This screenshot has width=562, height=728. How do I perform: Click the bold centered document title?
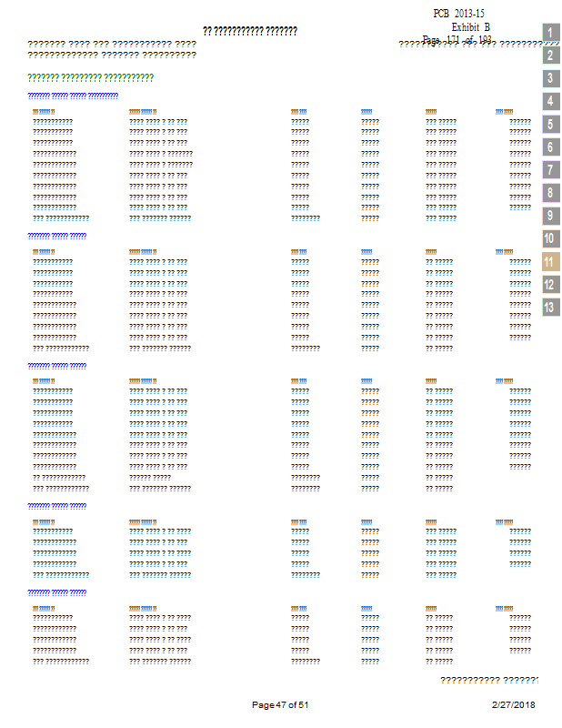250,31
